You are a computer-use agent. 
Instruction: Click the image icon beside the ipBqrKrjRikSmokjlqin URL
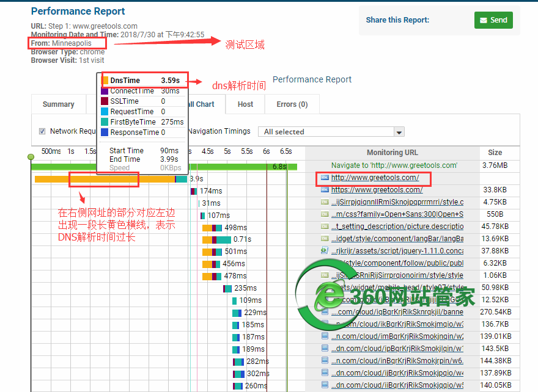point(325,348)
